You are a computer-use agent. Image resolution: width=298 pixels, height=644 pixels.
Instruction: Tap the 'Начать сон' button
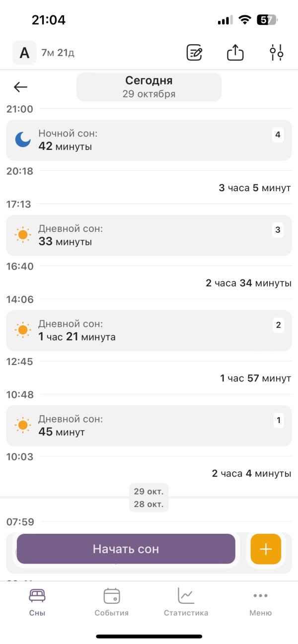coord(126,549)
